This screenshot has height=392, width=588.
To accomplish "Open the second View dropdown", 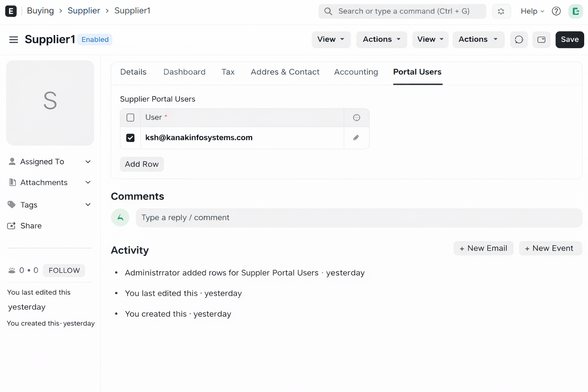I will click(430, 39).
